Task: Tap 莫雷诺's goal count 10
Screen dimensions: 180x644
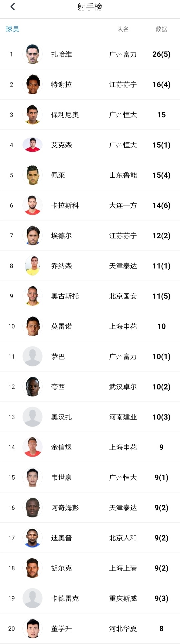Action: coord(161,326)
